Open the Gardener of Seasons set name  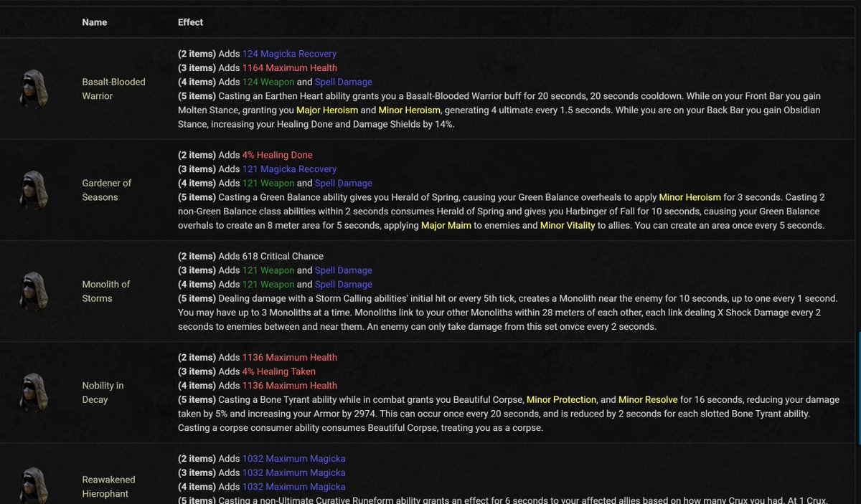pos(107,190)
